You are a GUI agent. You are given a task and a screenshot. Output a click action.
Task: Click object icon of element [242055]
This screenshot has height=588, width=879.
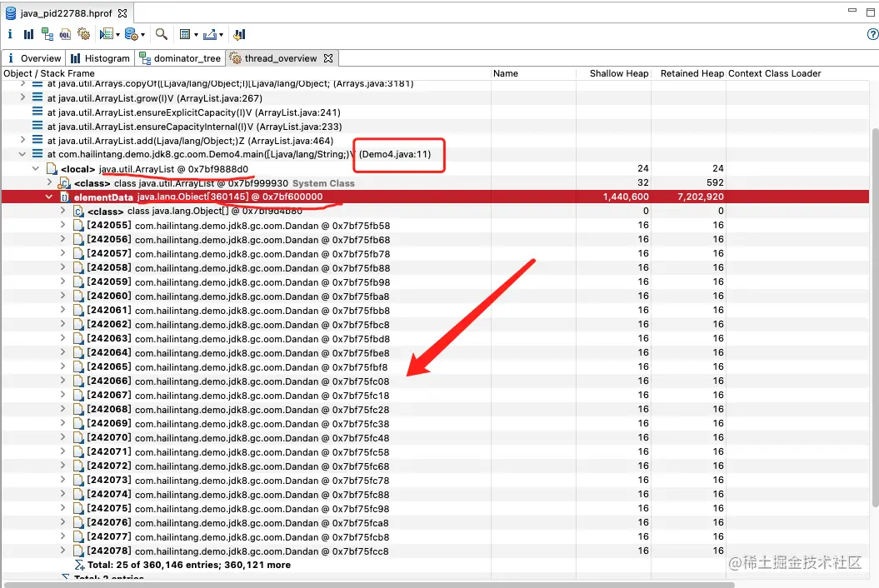78,226
